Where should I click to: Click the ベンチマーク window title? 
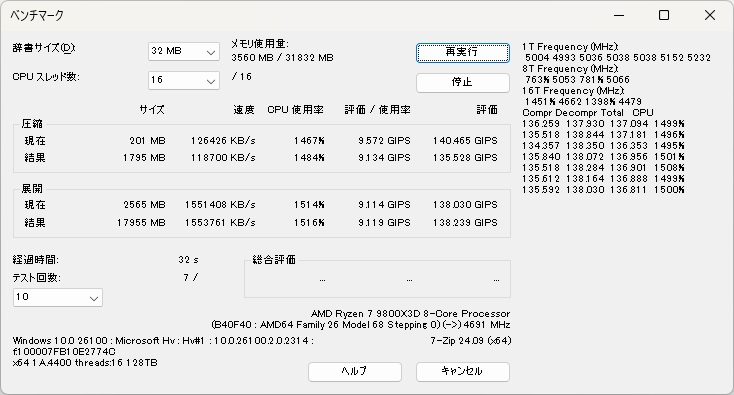click(37, 15)
